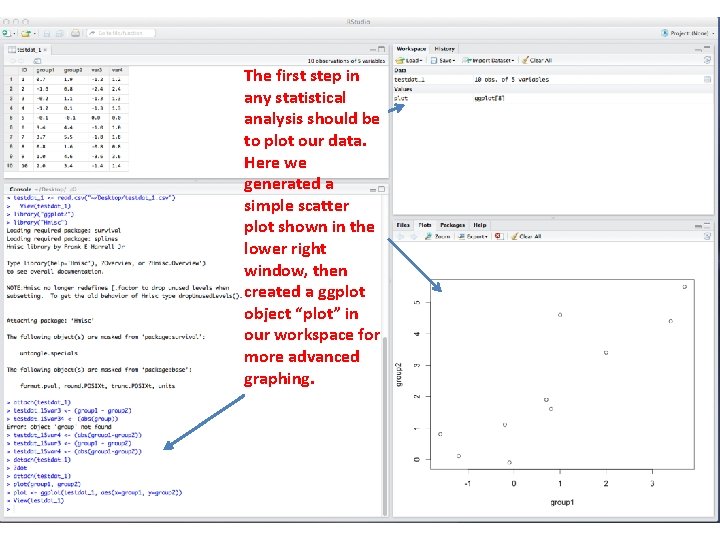
Task: Click the Save All icon in main toolbar
Action: [60, 33]
